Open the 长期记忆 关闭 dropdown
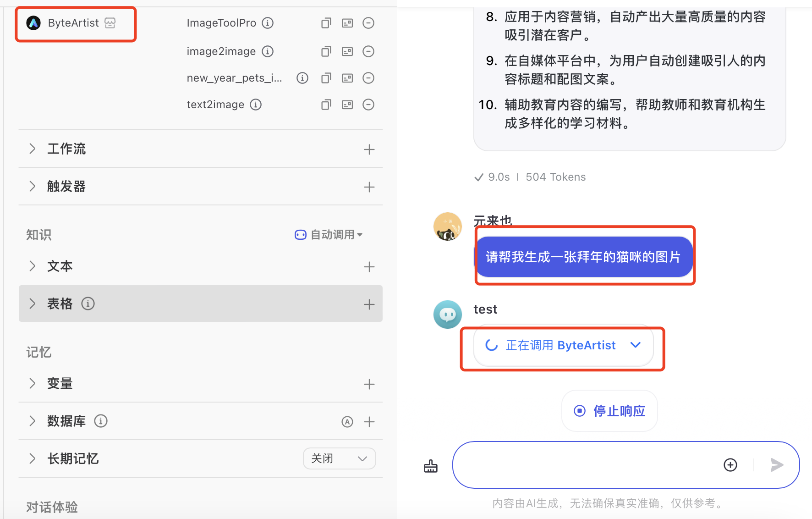Viewport: 812px width, 519px height. pyautogui.click(x=340, y=458)
